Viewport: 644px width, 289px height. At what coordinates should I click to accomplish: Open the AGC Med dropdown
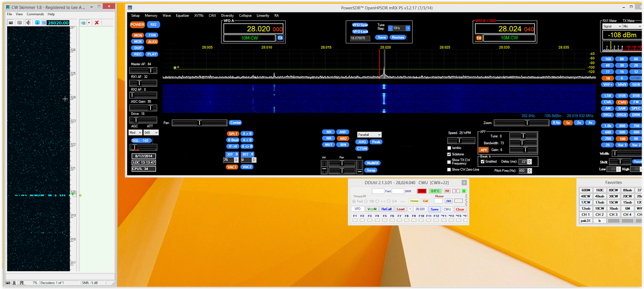click(x=136, y=133)
